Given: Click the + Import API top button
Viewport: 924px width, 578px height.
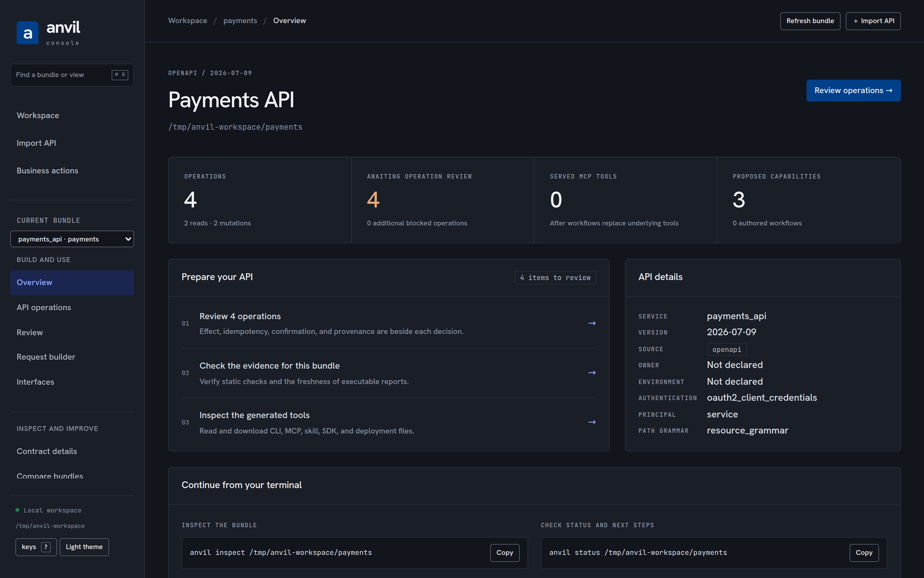Looking at the screenshot, I should [x=873, y=21].
